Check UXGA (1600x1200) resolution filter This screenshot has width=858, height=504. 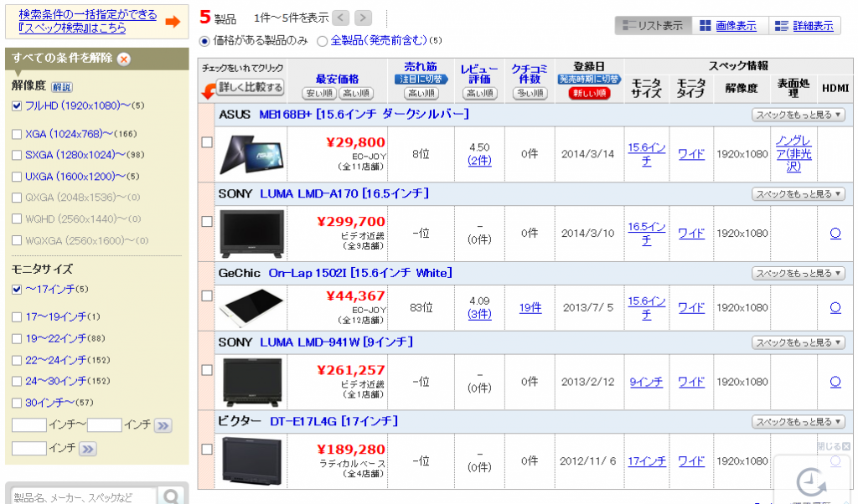pyautogui.click(x=17, y=177)
